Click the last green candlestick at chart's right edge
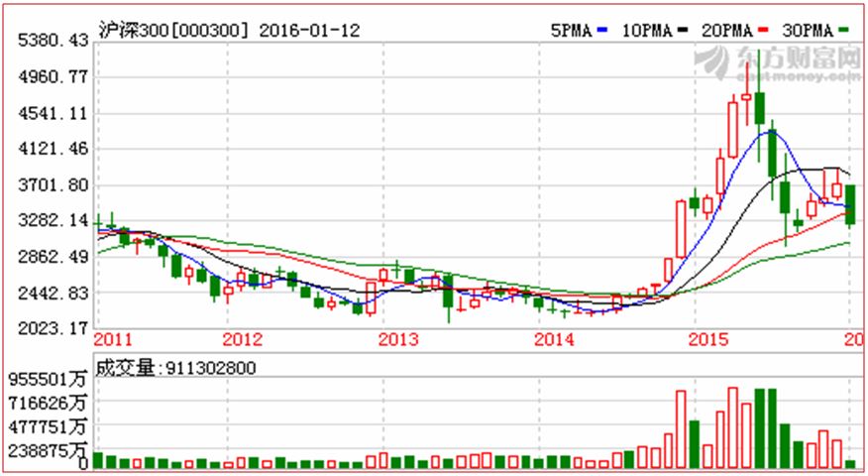Screen dimensions: 868x476 (850, 204)
